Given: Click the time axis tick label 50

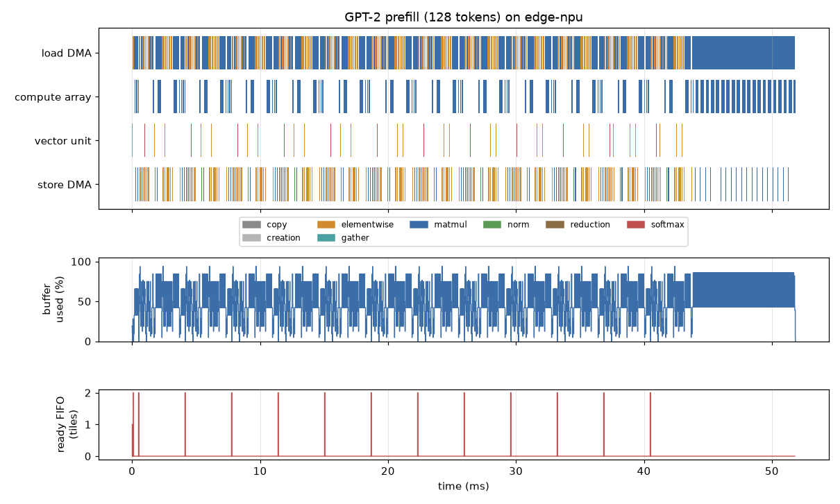Looking at the screenshot, I should [x=772, y=471].
